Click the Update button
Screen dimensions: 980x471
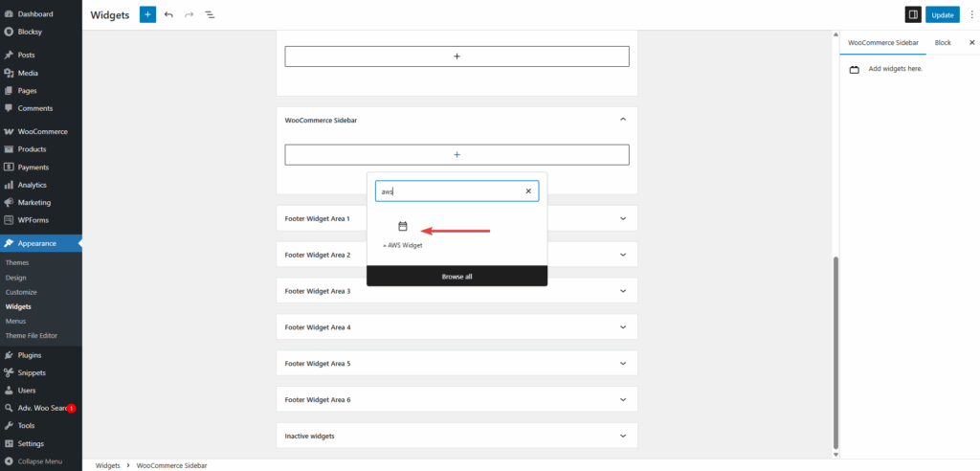tap(943, 15)
